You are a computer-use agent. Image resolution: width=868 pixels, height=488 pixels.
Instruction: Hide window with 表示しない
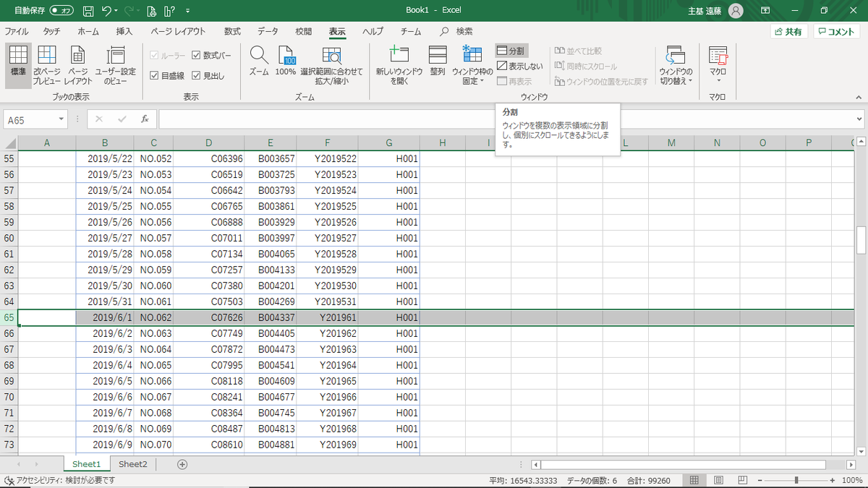(520, 67)
